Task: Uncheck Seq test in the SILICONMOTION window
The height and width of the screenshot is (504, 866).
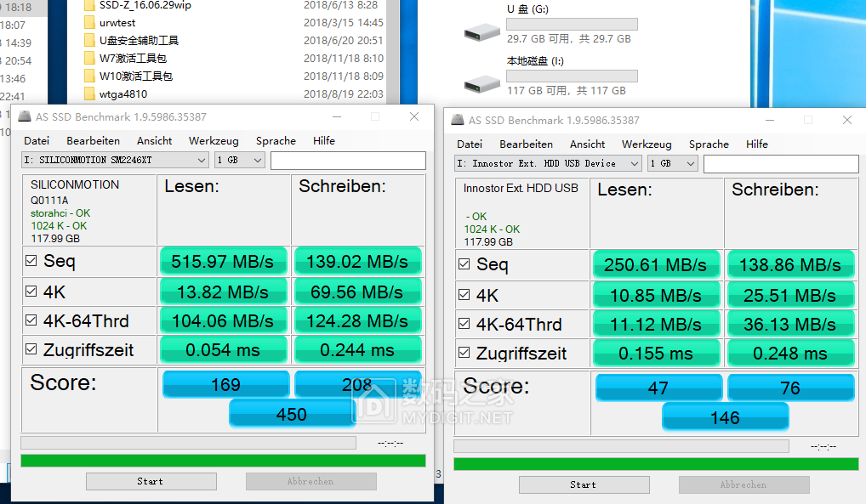Action: point(31,261)
